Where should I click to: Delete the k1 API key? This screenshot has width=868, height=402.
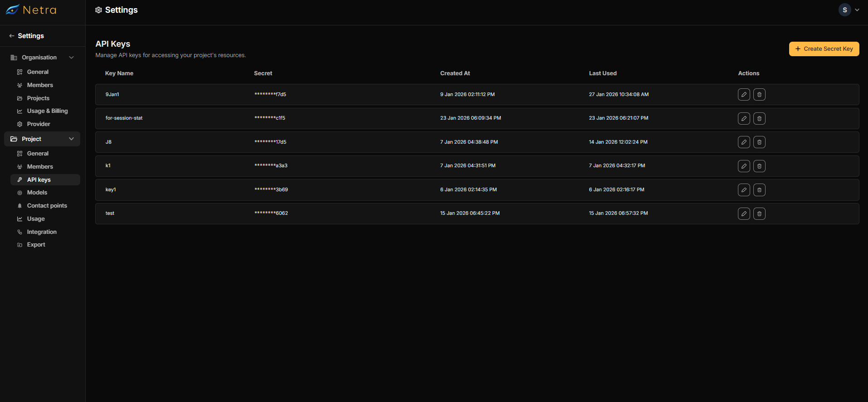click(x=759, y=166)
